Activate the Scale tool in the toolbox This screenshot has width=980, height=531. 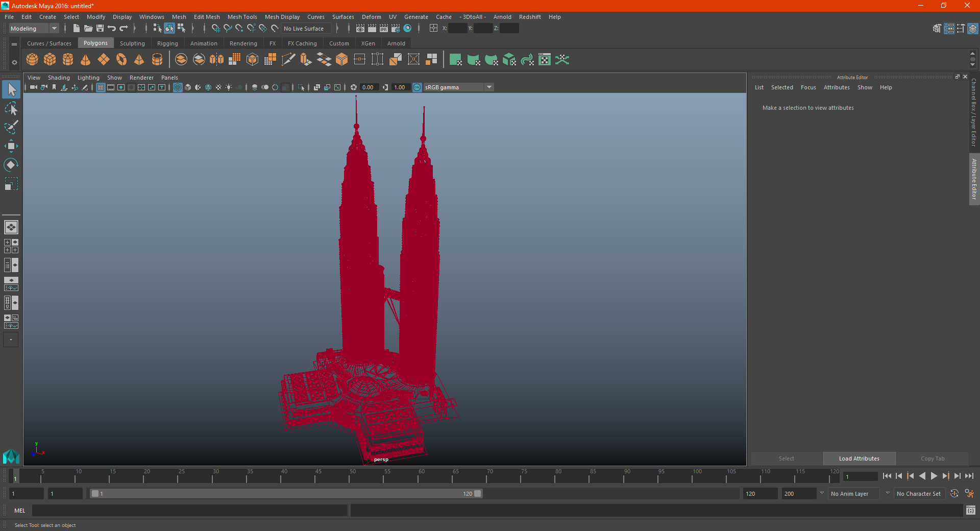coord(11,183)
